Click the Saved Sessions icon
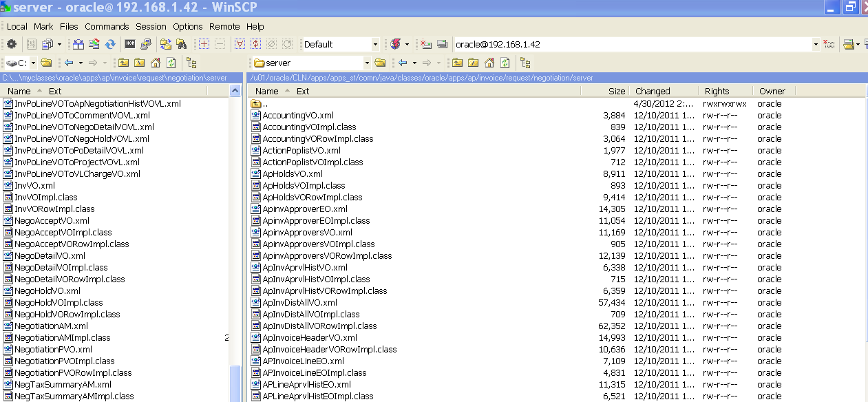Image resolution: width=868 pixels, height=402 pixels. click(442, 44)
